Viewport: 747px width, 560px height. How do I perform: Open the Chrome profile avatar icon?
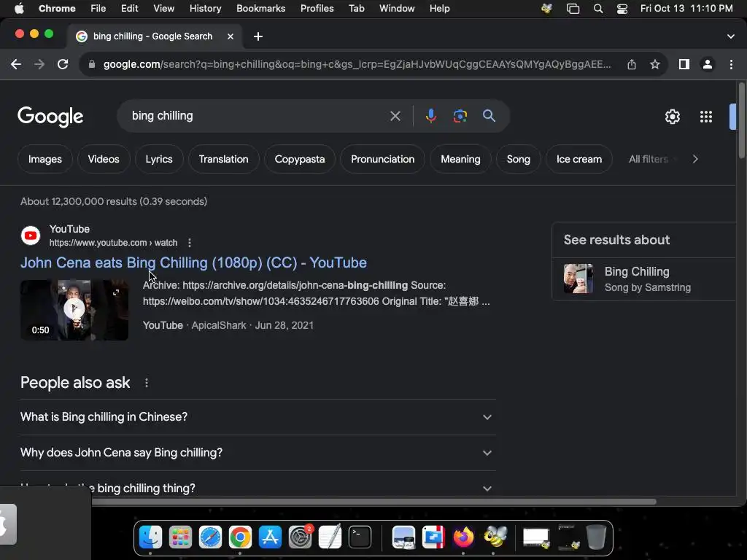[x=708, y=64]
